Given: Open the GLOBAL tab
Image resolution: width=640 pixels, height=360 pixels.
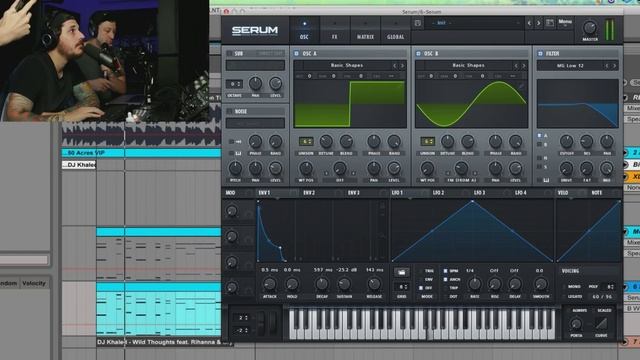Looking at the screenshot, I should coord(396,30).
